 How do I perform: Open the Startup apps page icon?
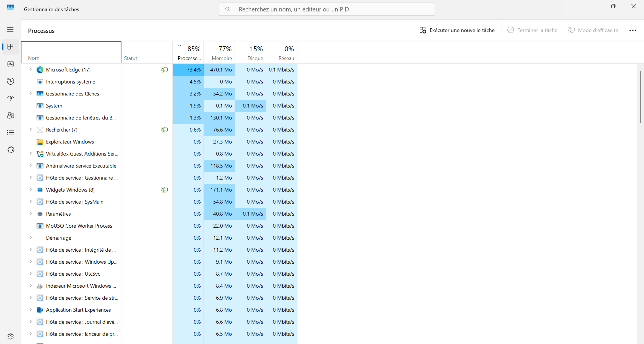point(11,98)
